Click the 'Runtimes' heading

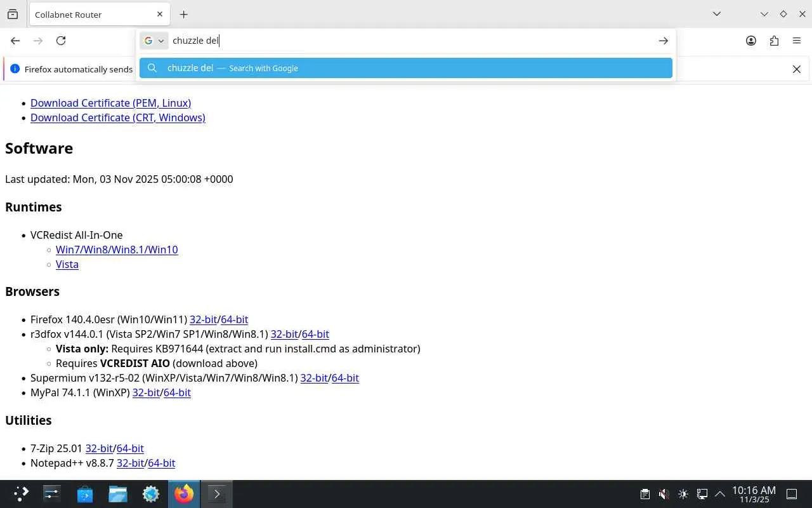pyautogui.click(x=34, y=207)
